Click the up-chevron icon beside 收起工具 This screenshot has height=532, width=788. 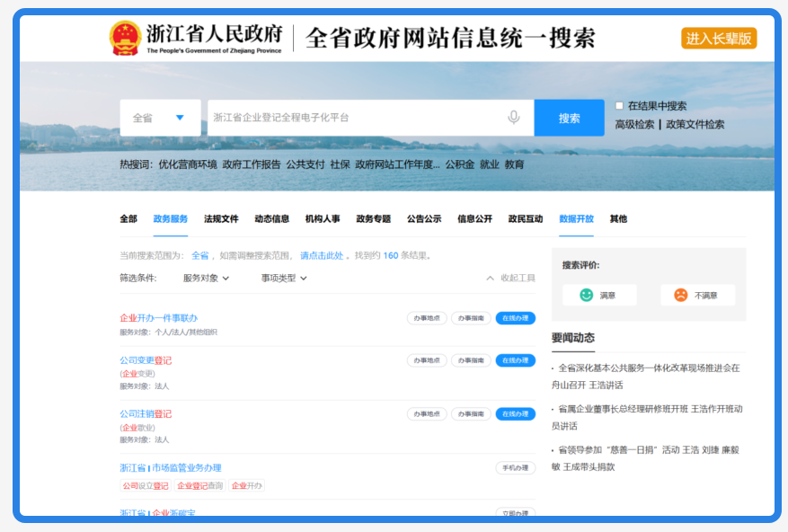(490, 278)
